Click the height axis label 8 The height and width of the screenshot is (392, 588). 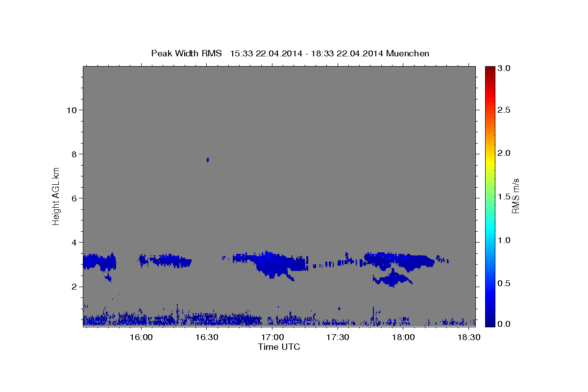click(73, 154)
